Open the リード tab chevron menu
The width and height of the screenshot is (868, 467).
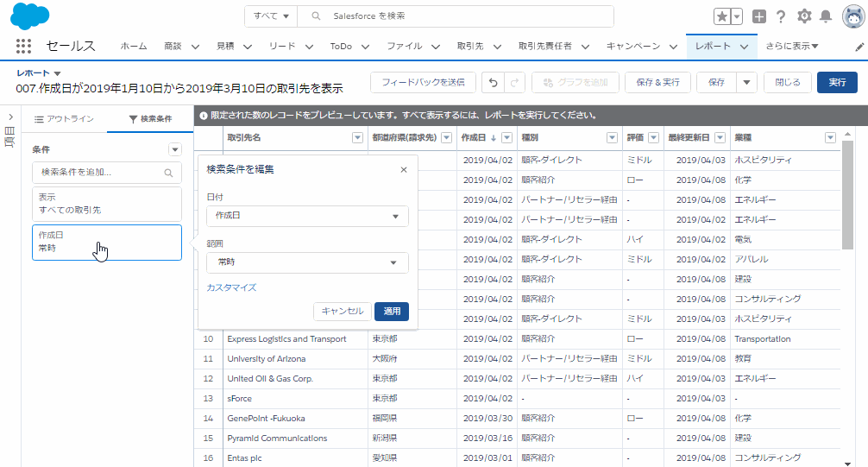(309, 47)
